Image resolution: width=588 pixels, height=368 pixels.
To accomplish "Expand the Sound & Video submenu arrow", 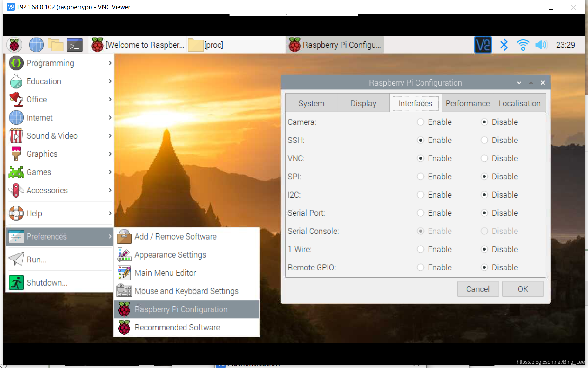I will 110,135.
